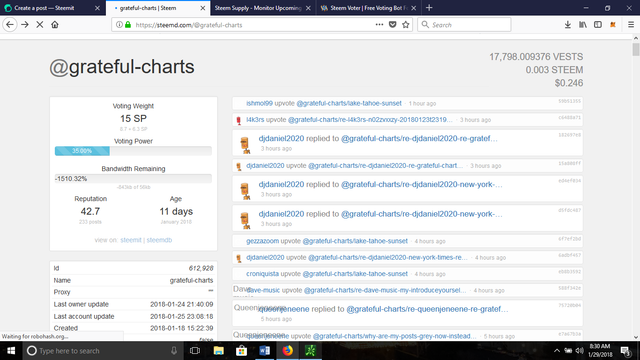Open the re-queenjeneene-re-grateful reply link

pyautogui.click(x=427, y=309)
